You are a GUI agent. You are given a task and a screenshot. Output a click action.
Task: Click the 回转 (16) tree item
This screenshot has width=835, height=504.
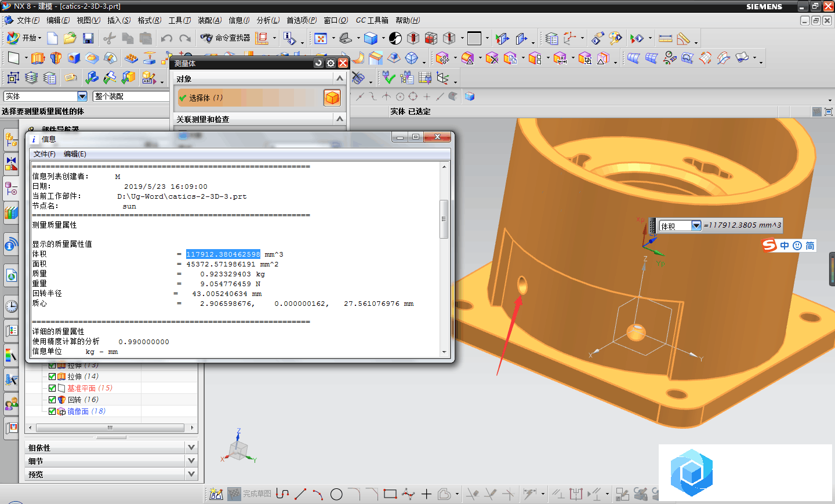pos(83,400)
